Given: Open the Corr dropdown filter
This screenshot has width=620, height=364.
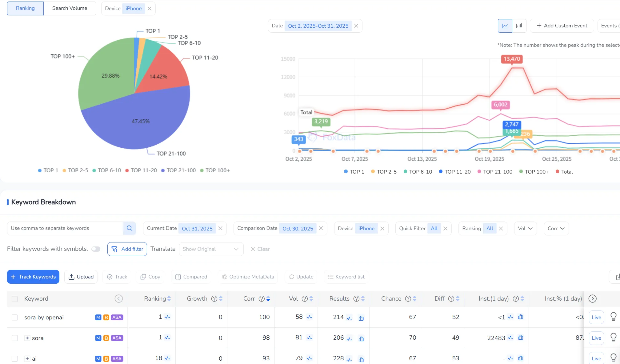Looking at the screenshot, I should [x=556, y=228].
